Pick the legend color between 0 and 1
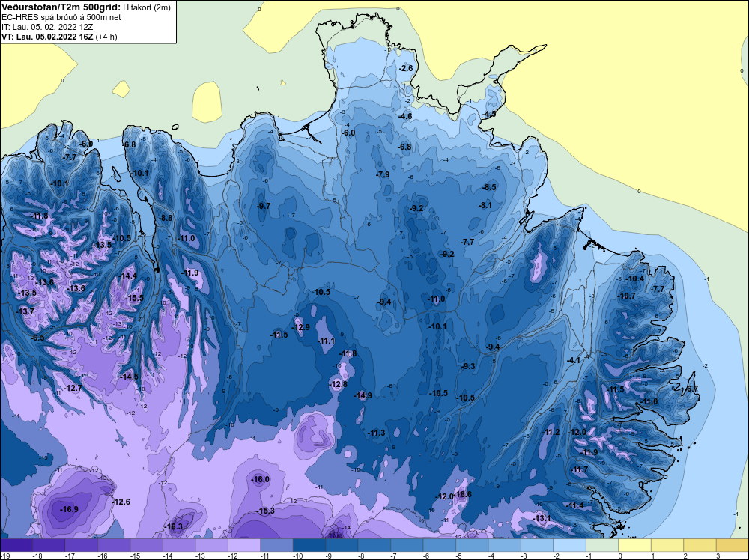 coord(635,544)
